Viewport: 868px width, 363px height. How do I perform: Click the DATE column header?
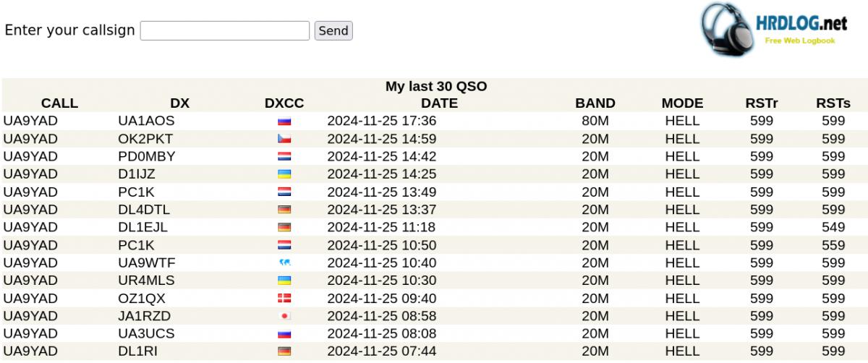click(439, 103)
